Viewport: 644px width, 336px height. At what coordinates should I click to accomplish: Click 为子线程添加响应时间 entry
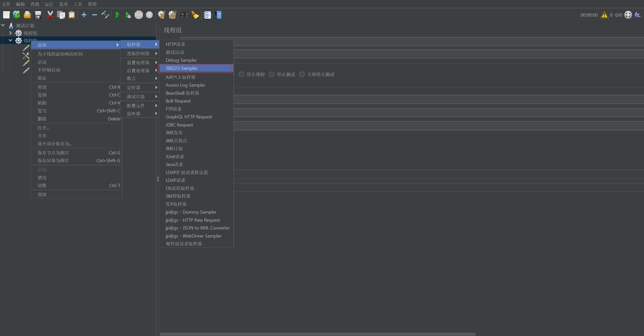point(60,54)
